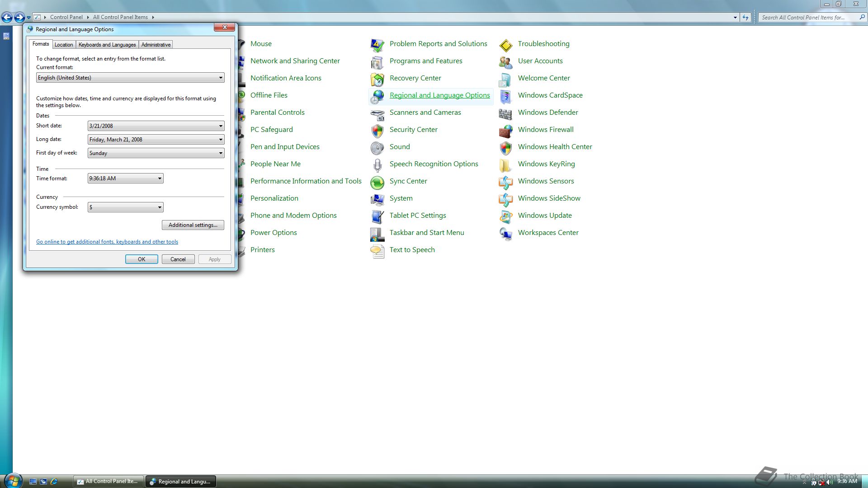Switch to the Formats tab
Screen dimensions: 868x488
(41, 44)
